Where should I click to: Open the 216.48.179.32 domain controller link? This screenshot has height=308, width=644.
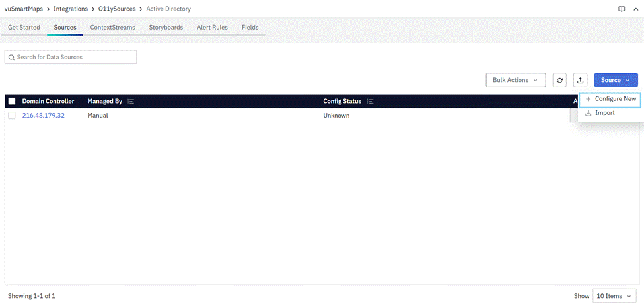pos(44,116)
